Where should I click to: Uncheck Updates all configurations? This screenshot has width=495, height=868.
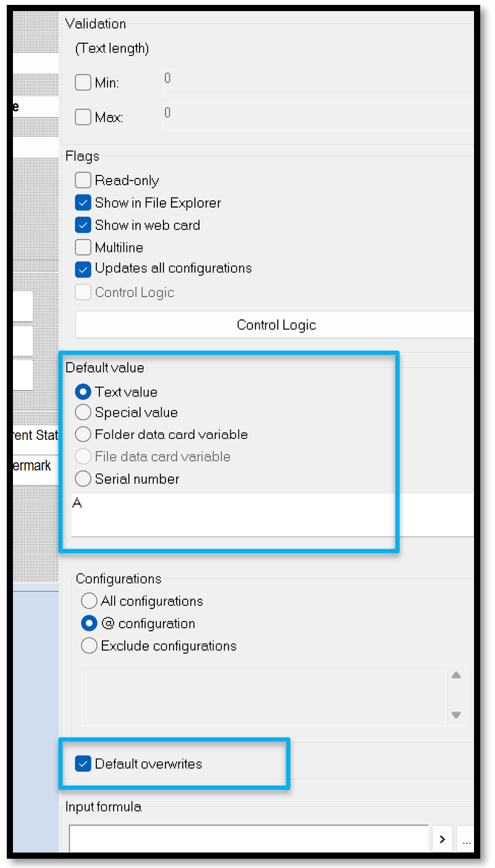(x=83, y=269)
